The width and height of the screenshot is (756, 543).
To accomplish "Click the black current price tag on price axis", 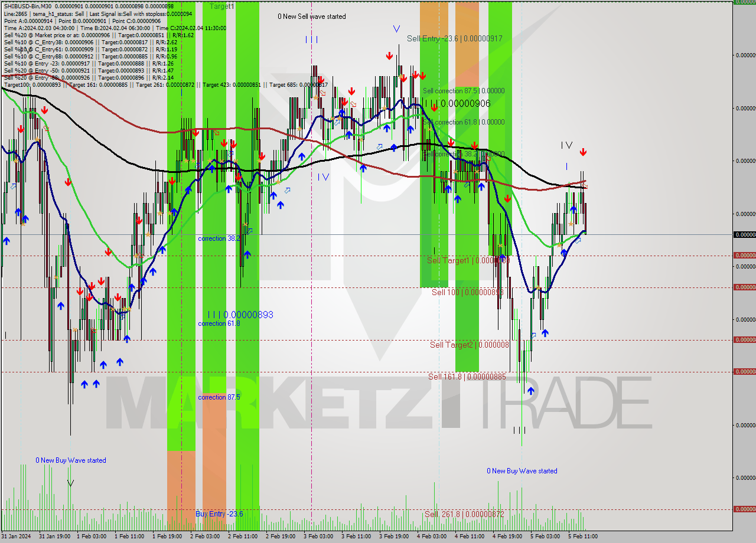I will pyautogui.click(x=744, y=234).
